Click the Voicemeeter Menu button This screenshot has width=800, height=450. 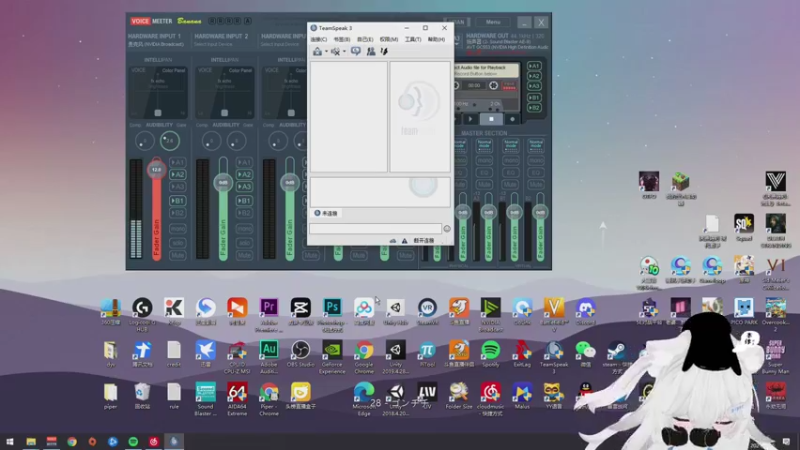pos(493,22)
